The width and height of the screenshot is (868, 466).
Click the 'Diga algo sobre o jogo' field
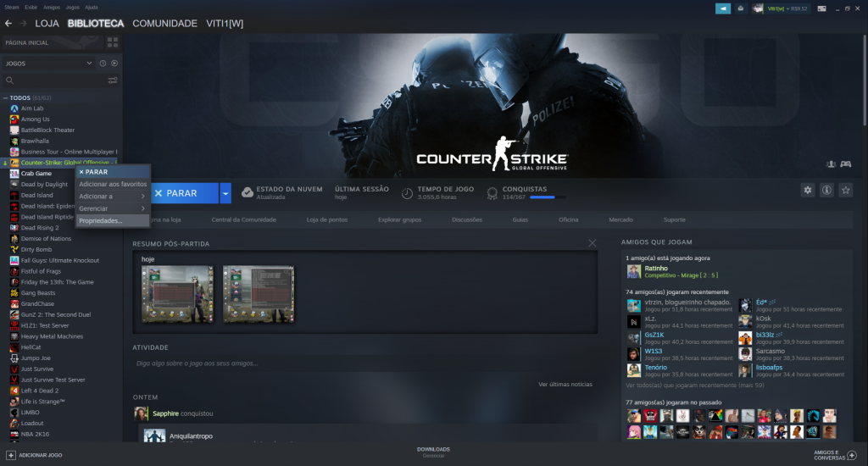[x=364, y=363]
